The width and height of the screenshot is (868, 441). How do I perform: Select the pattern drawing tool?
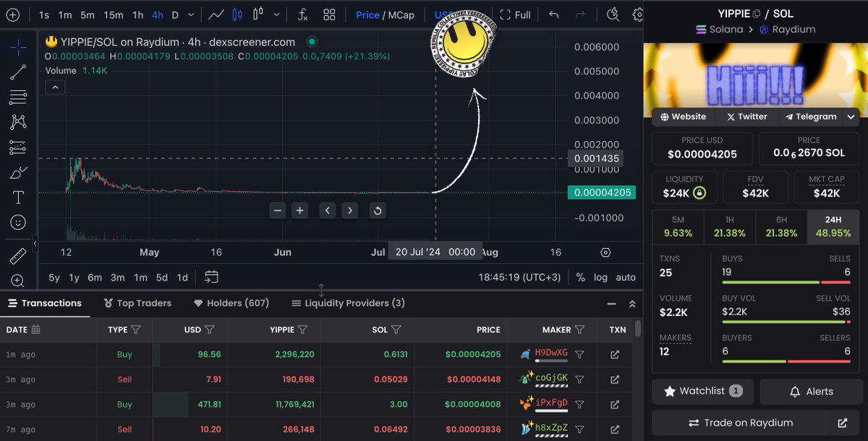click(x=18, y=122)
